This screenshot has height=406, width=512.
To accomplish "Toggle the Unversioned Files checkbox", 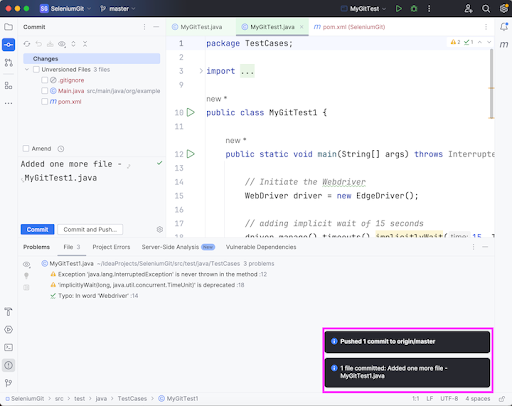I will click(x=36, y=69).
